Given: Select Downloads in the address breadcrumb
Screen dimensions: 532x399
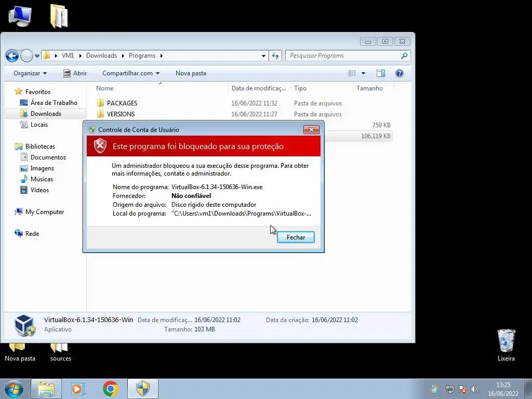Looking at the screenshot, I should tap(101, 56).
